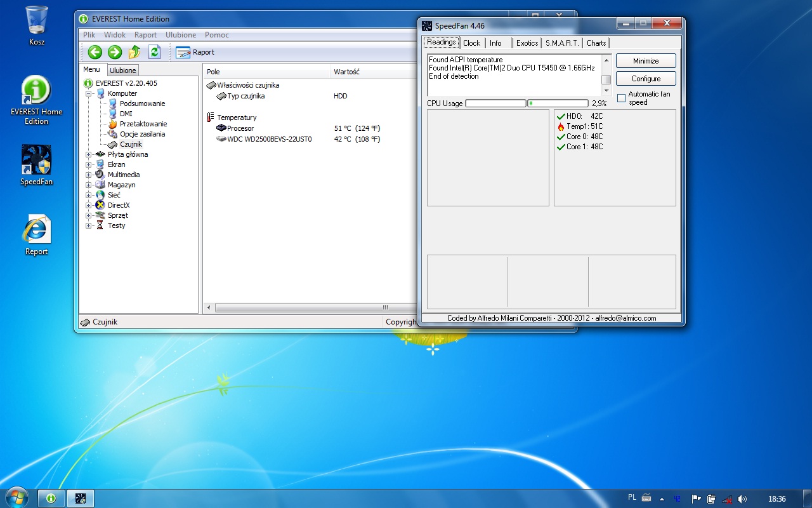Enable Automatic fan speed checkbox

[x=621, y=98]
